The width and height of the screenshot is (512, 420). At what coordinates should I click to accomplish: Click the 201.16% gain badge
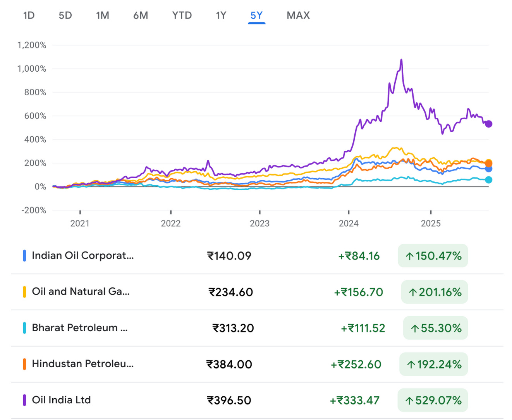tap(435, 292)
